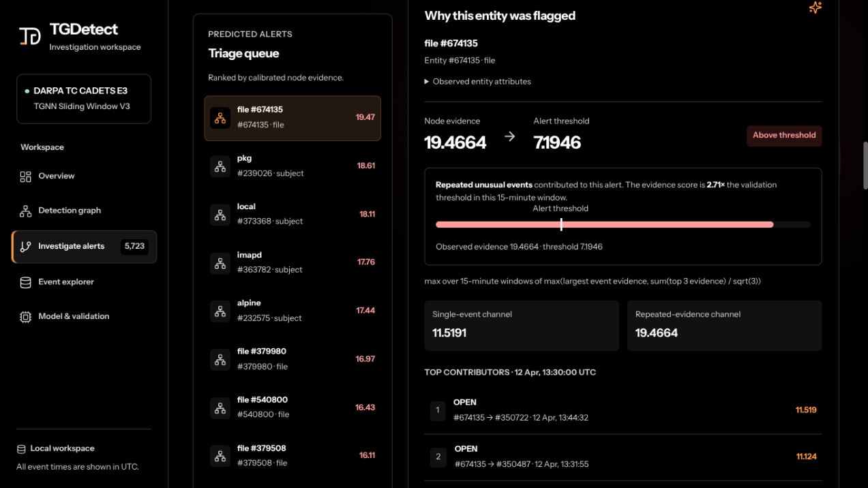Click the Repeated-evidence channel card

click(724, 326)
